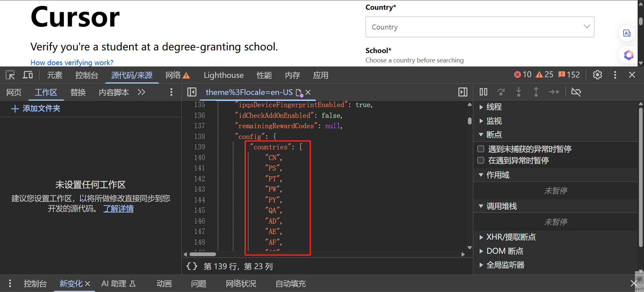Switch to 自动填充 drawer tab
Image resolution: width=644 pixels, height=292 pixels.
tap(290, 284)
